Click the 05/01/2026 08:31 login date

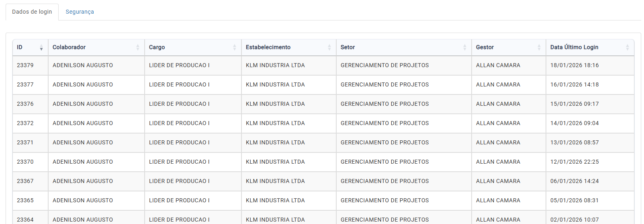tap(574, 200)
